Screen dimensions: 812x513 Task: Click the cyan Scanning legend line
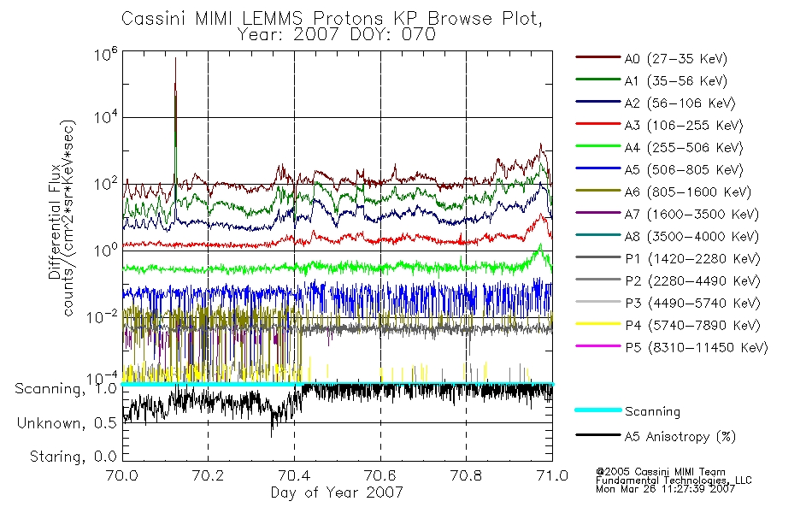(x=598, y=410)
